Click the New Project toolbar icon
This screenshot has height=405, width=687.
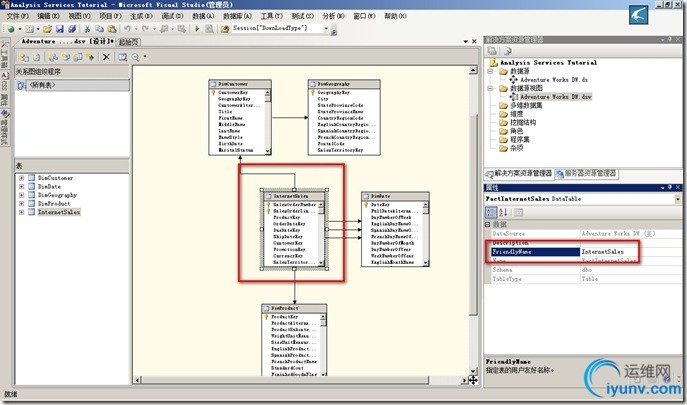[x=11, y=29]
